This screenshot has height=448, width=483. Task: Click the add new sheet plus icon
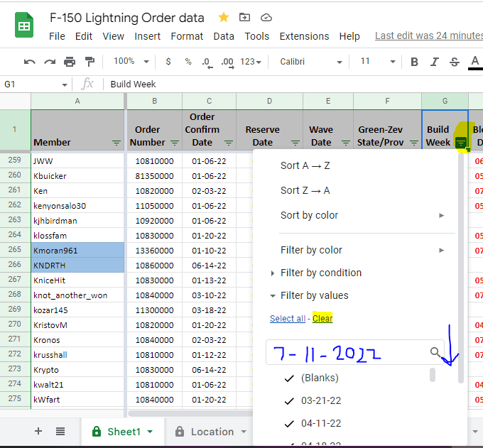[x=38, y=431]
